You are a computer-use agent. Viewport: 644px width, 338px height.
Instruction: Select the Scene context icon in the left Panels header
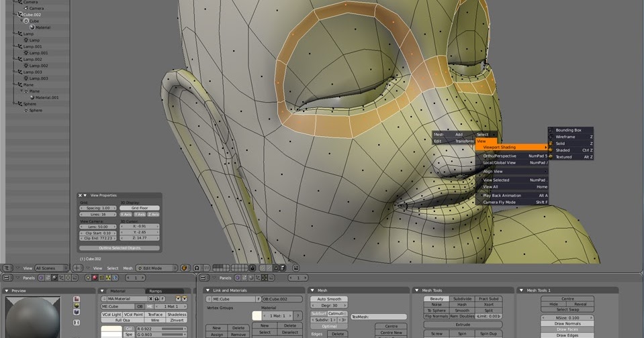[x=75, y=278]
